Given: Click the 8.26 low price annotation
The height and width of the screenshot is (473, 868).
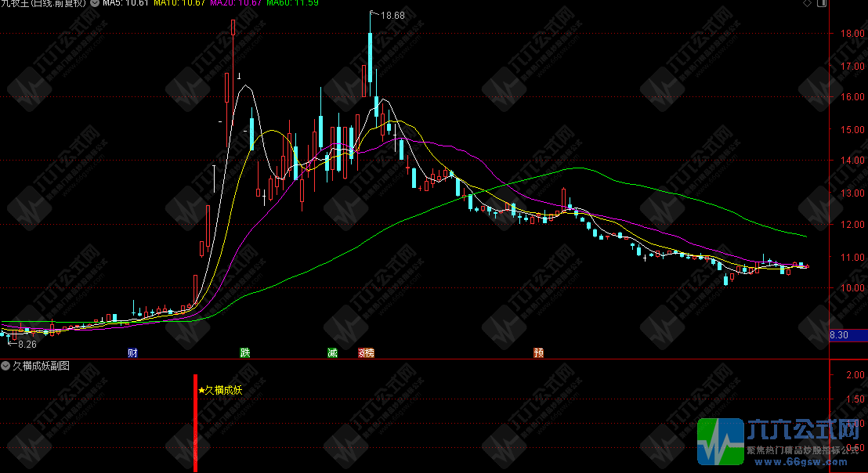Looking at the screenshot, I should [27, 344].
